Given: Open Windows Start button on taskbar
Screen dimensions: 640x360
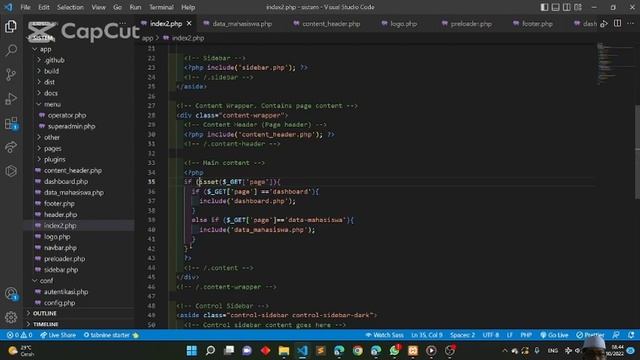Looking at the screenshot, I should tap(191, 351).
